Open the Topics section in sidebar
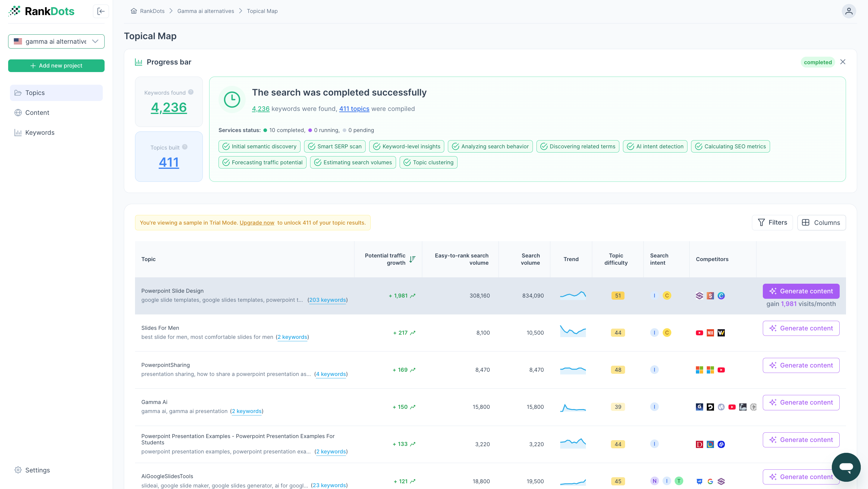Image resolution: width=868 pixels, height=489 pixels. (x=56, y=93)
